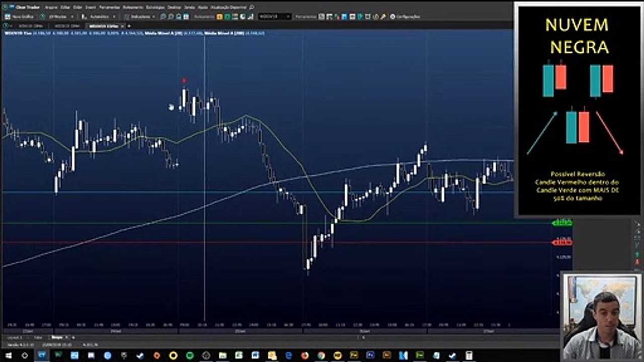Open the Minutos timeframe dropdown
This screenshot has height=362, width=644.
[57, 17]
